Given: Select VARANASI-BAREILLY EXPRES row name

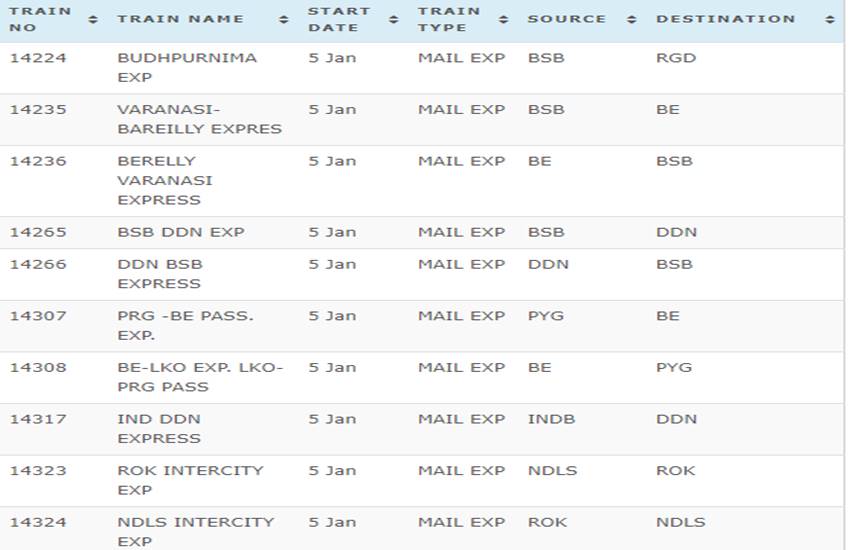Looking at the screenshot, I should [x=199, y=119].
